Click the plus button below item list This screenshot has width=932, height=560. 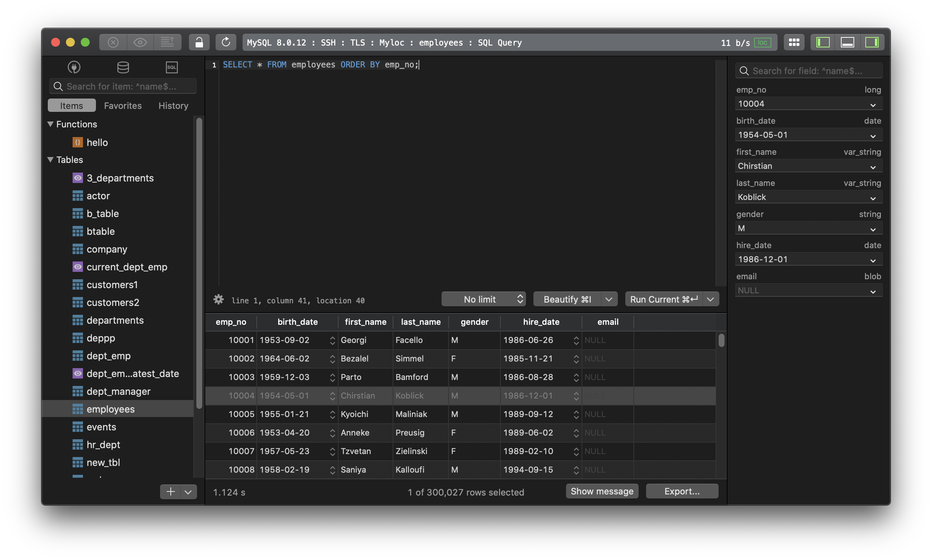170,492
